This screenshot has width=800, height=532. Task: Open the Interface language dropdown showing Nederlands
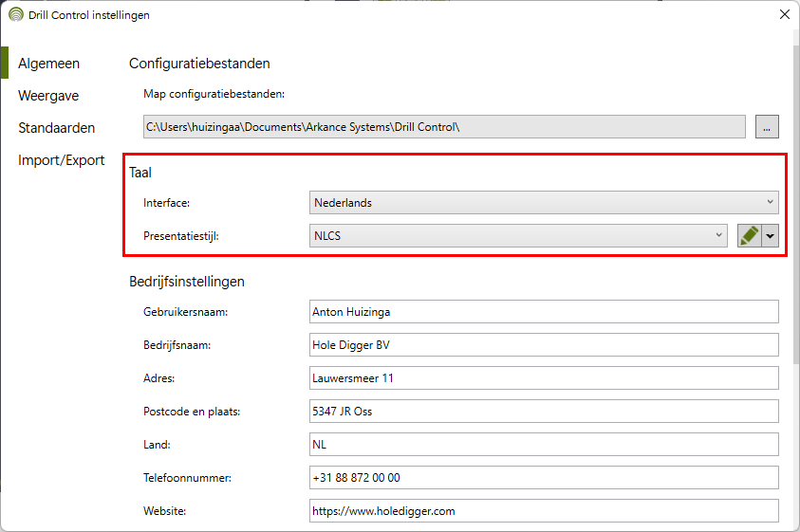coord(544,203)
